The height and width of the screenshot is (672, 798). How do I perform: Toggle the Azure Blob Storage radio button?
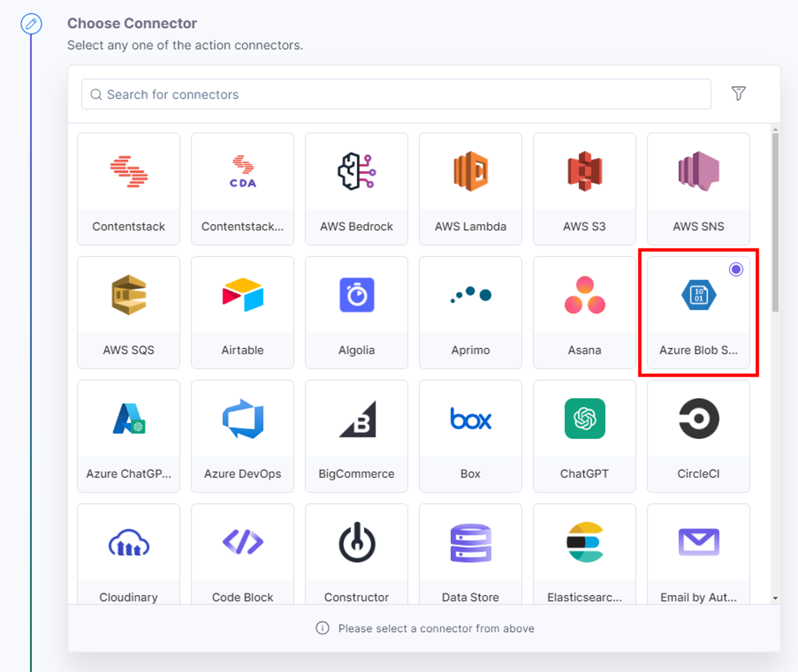[x=736, y=269]
